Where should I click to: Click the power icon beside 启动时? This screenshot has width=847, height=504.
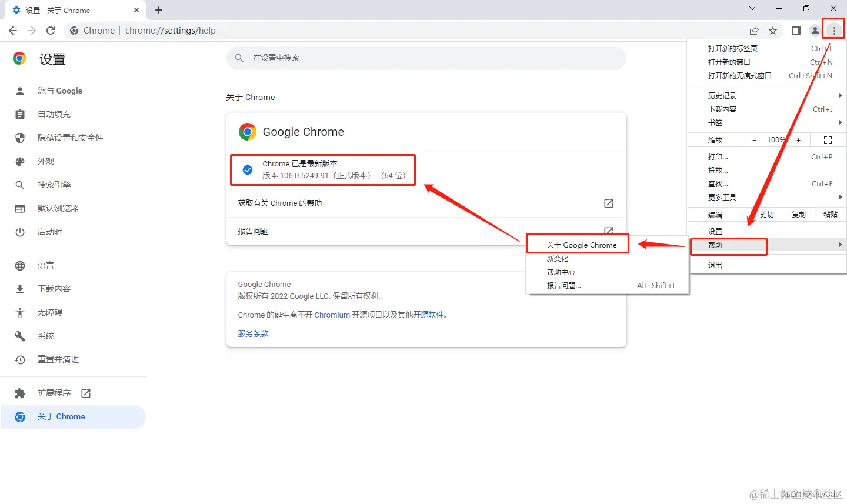[20, 232]
